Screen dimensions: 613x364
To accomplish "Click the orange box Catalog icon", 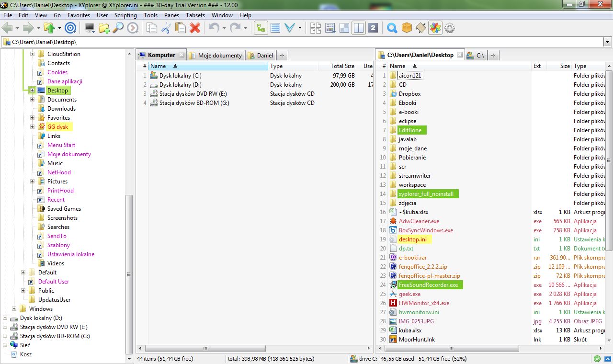I will click(x=407, y=28).
